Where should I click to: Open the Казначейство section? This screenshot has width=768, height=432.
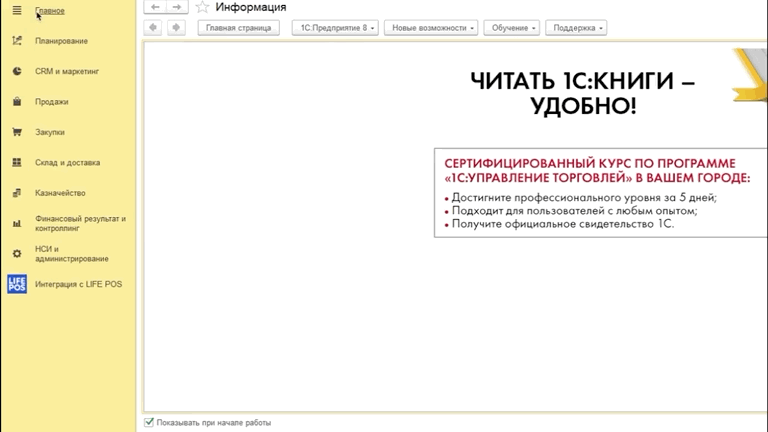point(60,193)
